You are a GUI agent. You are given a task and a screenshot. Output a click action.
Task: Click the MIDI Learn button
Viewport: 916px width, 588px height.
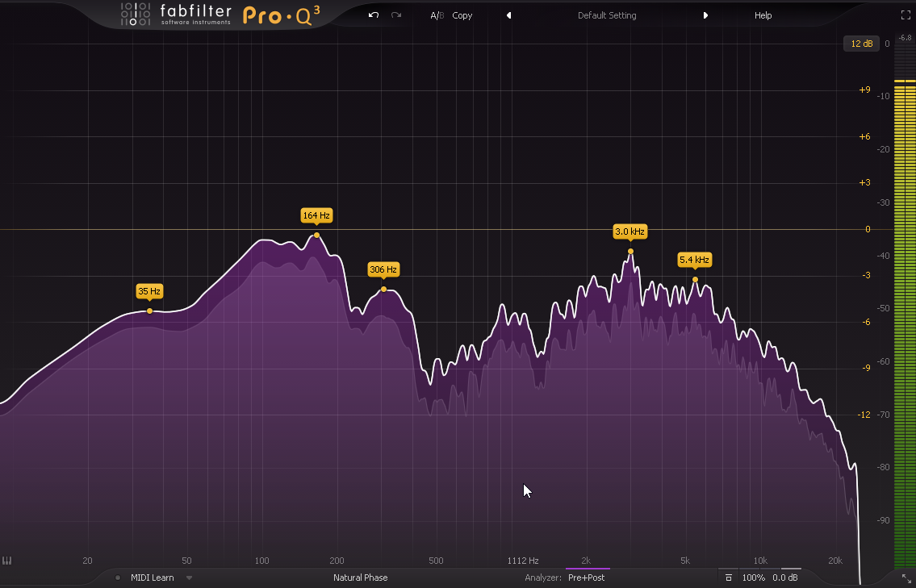point(152,578)
